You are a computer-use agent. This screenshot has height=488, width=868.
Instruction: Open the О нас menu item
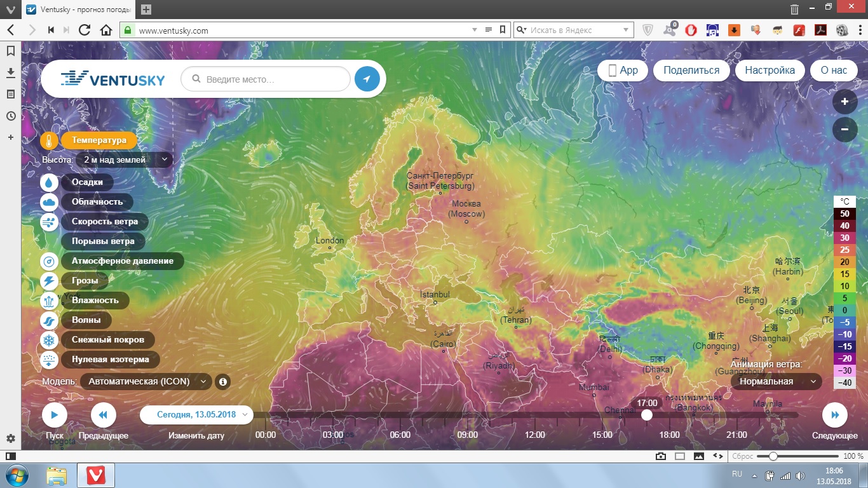tap(834, 71)
